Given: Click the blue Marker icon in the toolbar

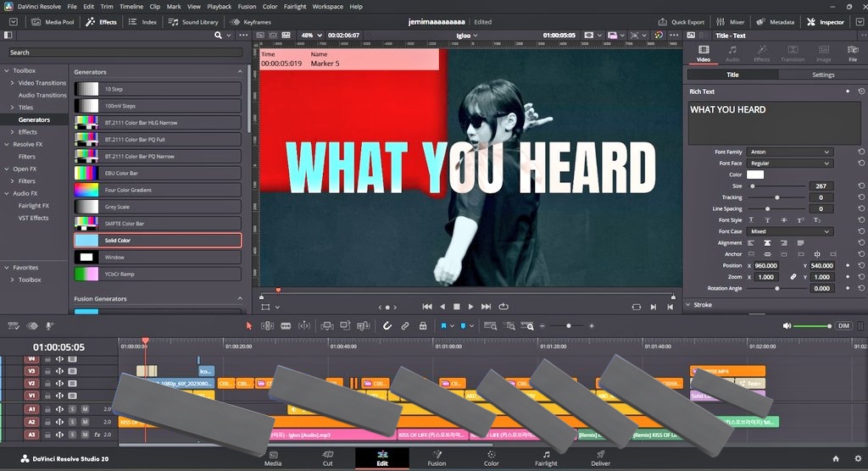Looking at the screenshot, I should (464, 326).
